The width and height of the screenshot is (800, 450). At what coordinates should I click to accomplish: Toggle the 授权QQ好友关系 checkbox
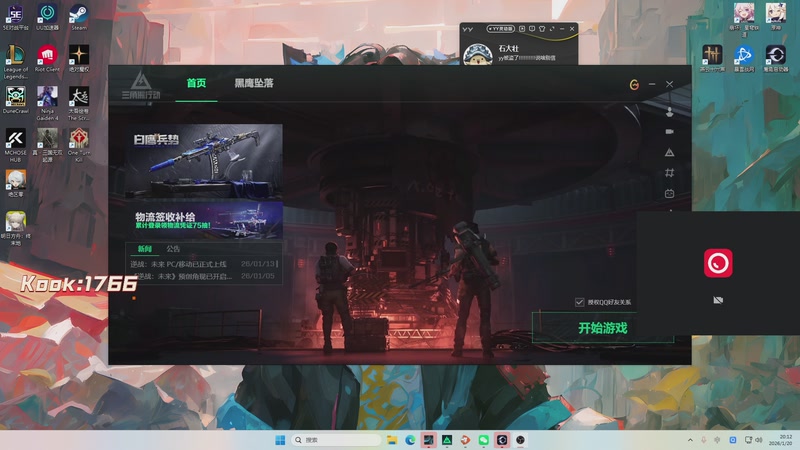click(x=580, y=302)
